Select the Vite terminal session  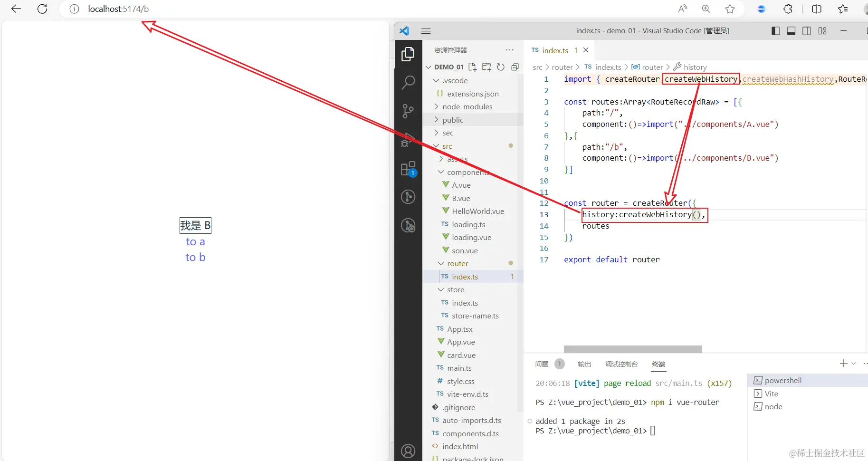808,394
